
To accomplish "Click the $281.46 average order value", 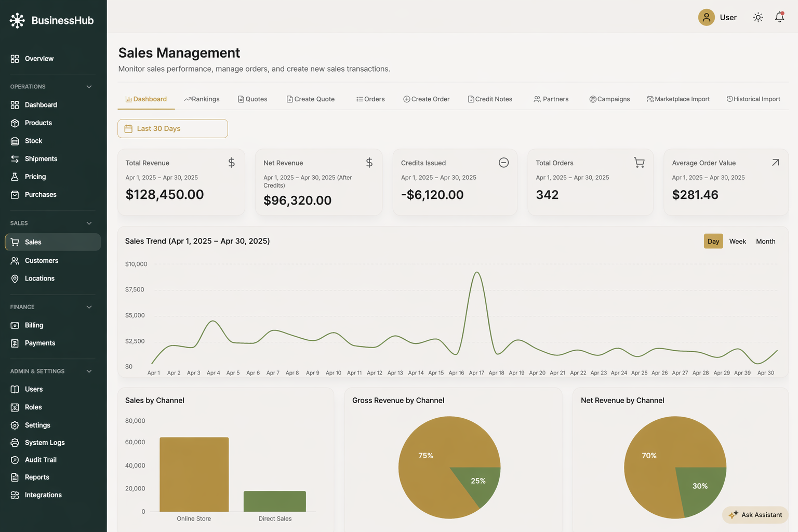I will pos(695,195).
